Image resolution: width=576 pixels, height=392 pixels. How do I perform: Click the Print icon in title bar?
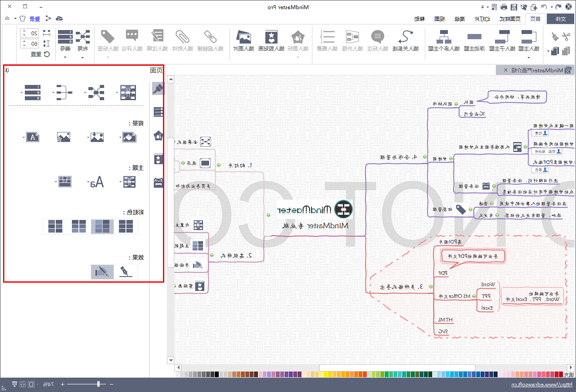(504, 7)
